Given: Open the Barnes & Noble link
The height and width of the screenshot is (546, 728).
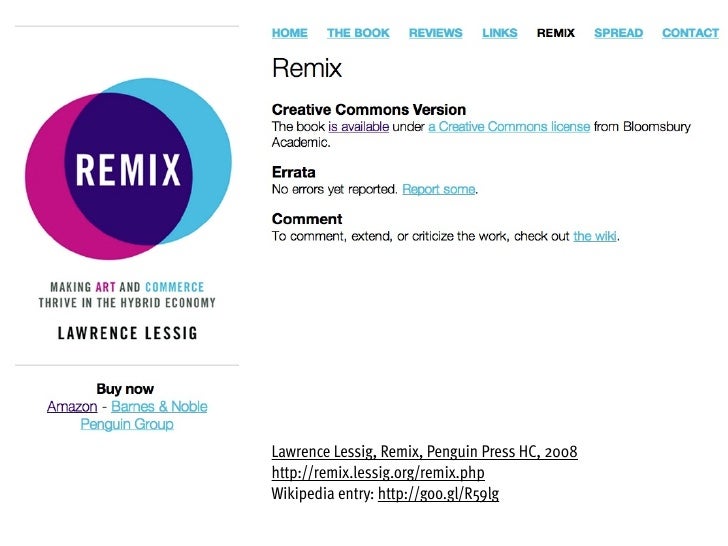Looking at the screenshot, I should 159,406.
